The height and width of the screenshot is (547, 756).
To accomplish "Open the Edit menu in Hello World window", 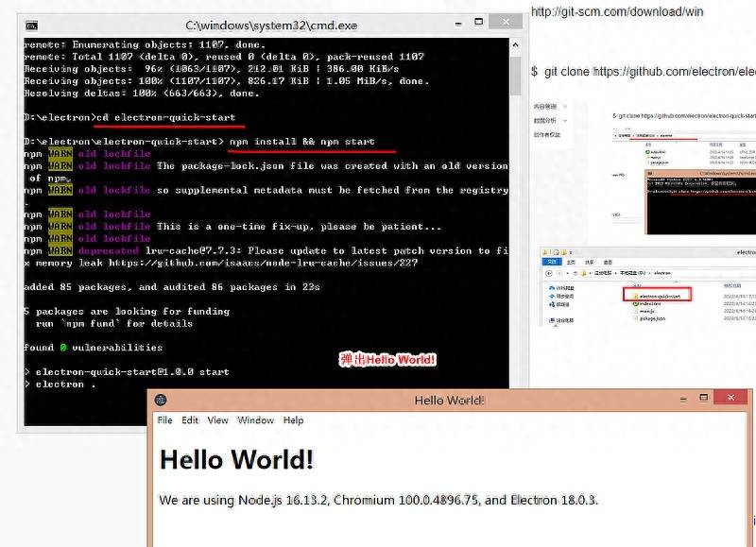I will pos(190,420).
